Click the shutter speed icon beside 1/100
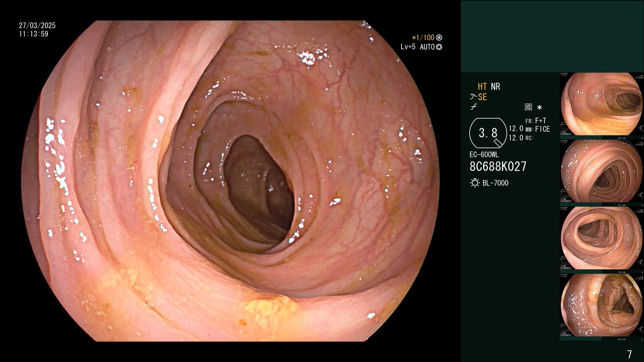 click(x=439, y=38)
